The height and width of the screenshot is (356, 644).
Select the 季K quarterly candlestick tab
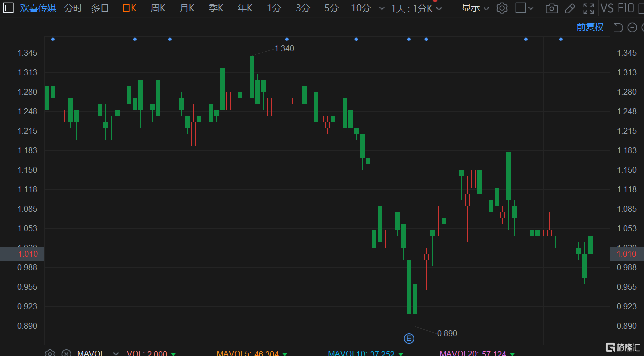(216, 8)
